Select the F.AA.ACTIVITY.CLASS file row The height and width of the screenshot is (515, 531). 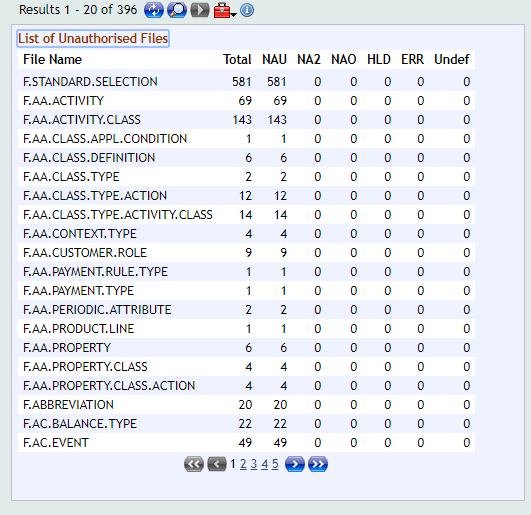tap(246, 120)
